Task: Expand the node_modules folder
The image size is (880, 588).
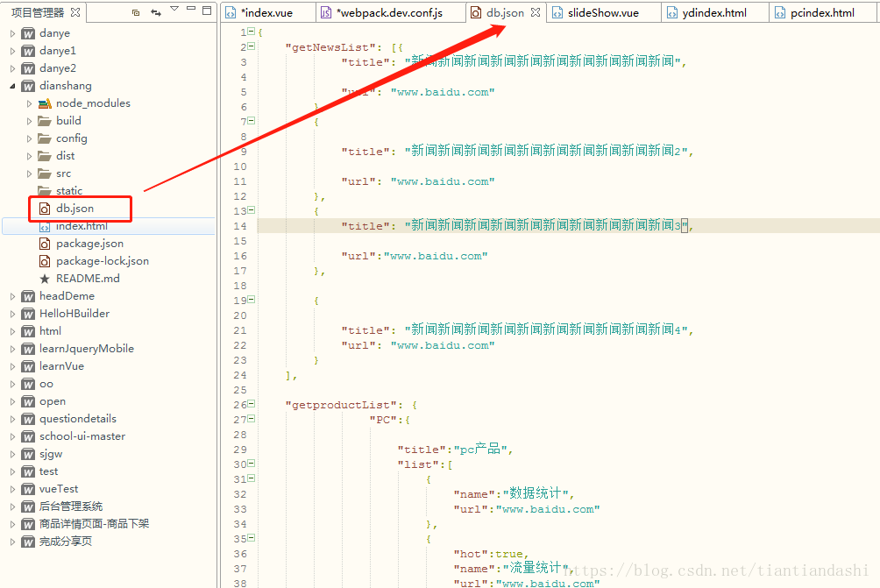Action: (x=29, y=103)
